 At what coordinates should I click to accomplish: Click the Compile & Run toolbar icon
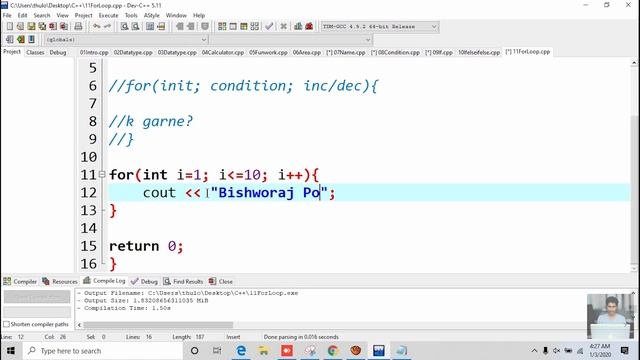coord(244,27)
